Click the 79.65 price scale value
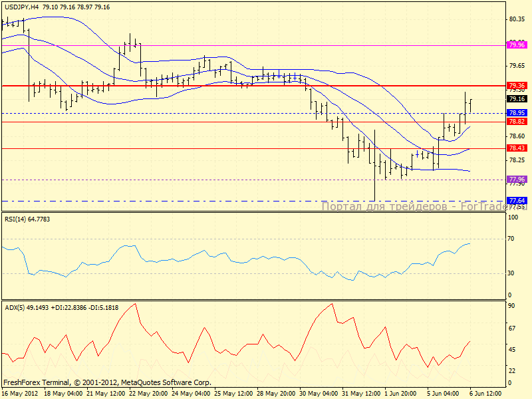The image size is (532, 399). (x=517, y=66)
